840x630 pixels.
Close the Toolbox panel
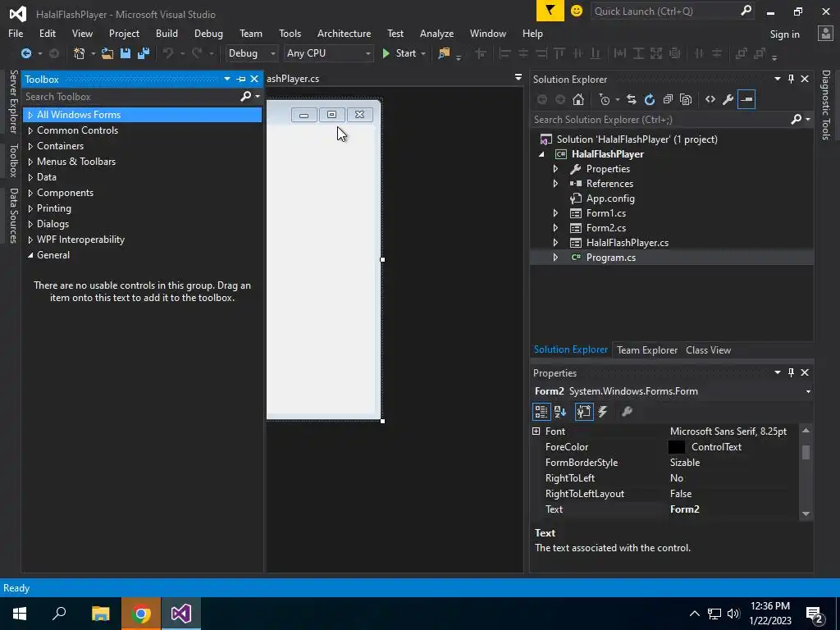[254, 80]
